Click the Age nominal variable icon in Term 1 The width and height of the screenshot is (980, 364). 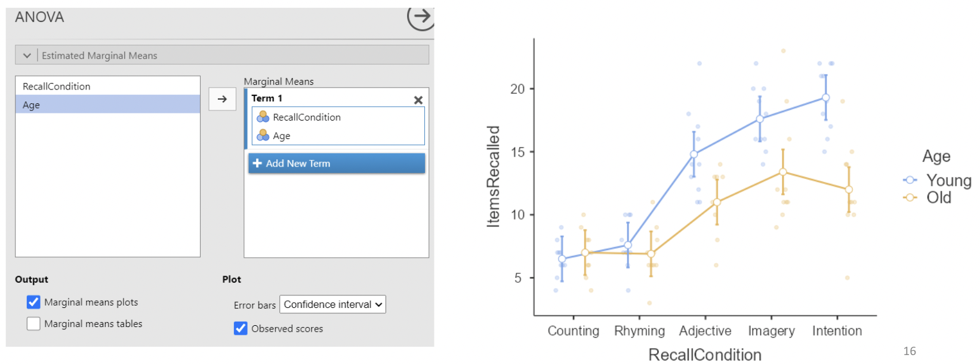click(263, 135)
